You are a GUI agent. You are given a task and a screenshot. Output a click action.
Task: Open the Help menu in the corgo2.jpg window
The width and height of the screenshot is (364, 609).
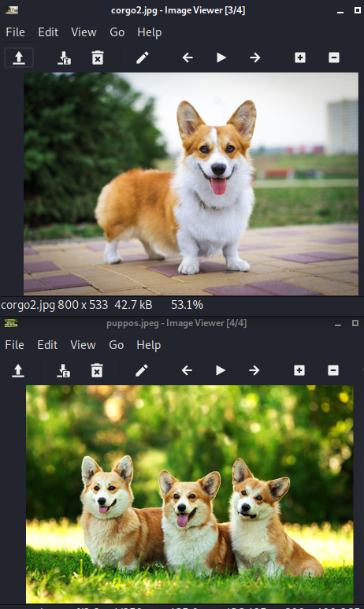pyautogui.click(x=149, y=32)
